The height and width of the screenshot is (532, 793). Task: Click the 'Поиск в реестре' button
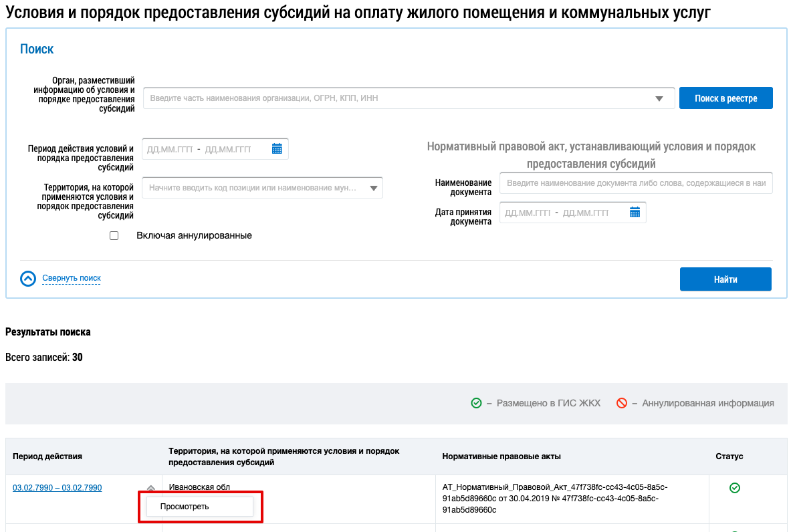(x=725, y=98)
